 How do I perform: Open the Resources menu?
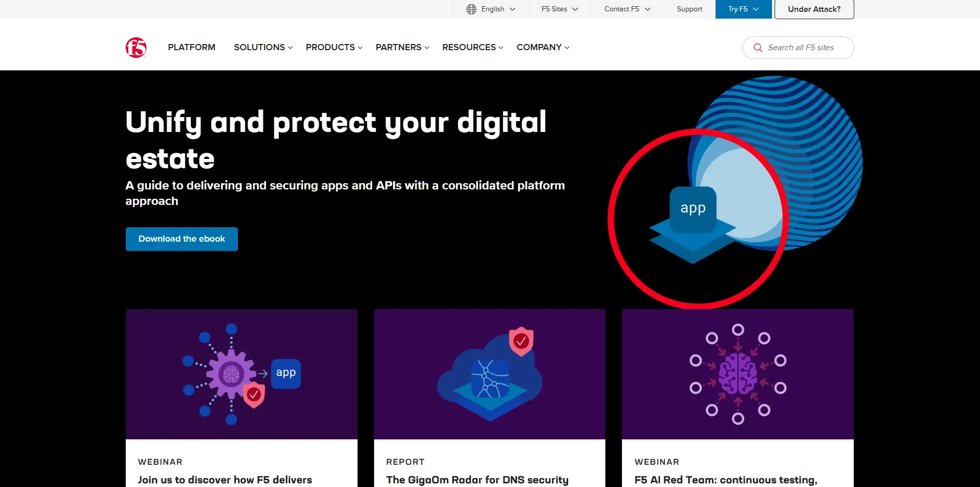(x=472, y=47)
